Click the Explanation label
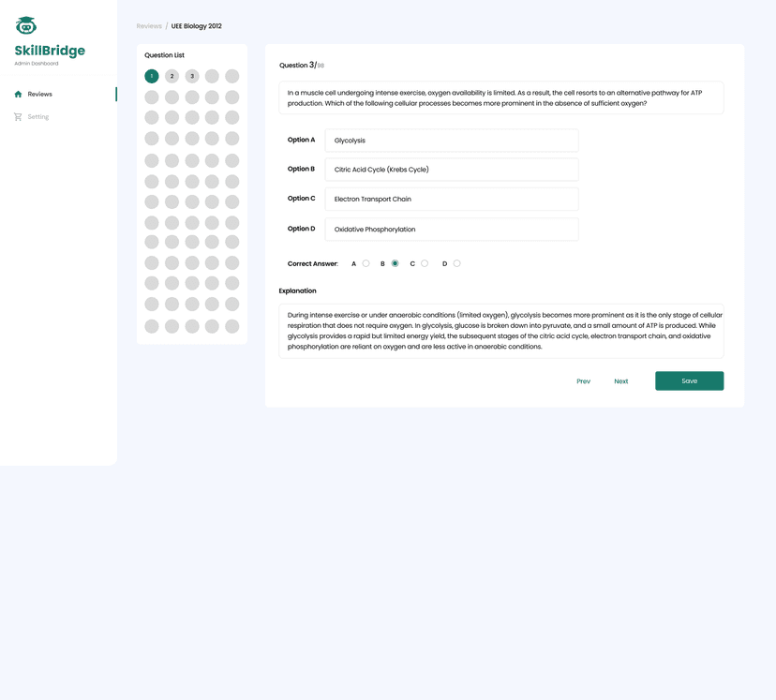The image size is (776, 700). tap(297, 290)
